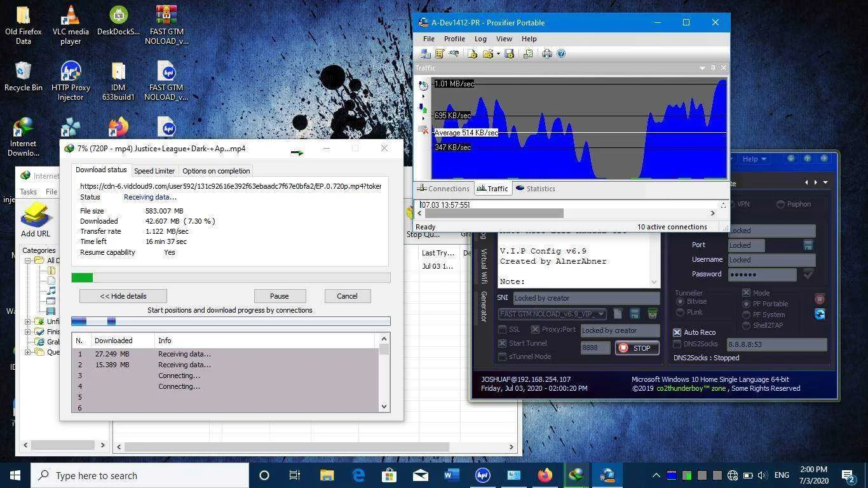
Task: Open VLC media player desktop icon
Action: point(71,25)
